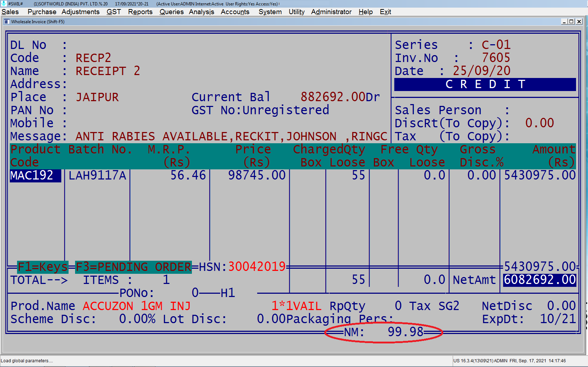Open the Adjustments menu
This screenshot has width=588, height=367.
pyautogui.click(x=81, y=12)
